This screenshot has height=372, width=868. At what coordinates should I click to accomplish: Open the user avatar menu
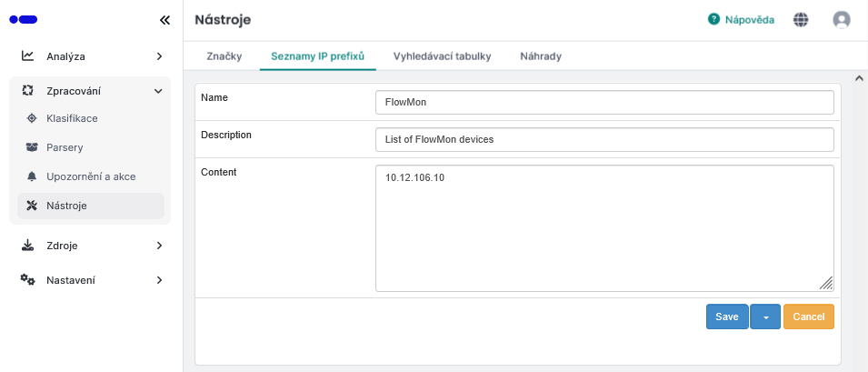842,20
